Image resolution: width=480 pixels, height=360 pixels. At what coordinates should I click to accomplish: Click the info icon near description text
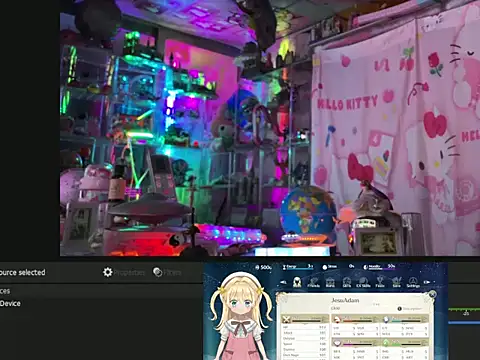(399, 309)
